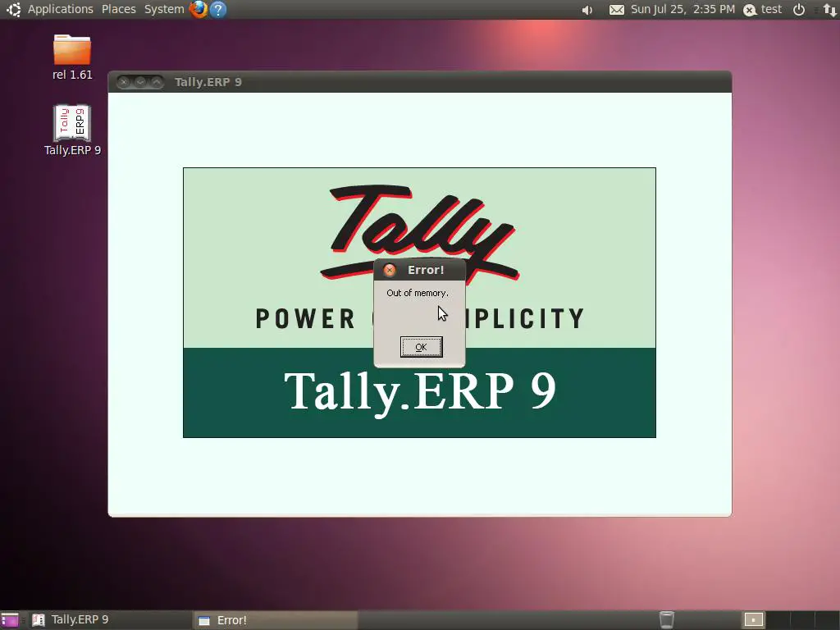Open the test user status menu
The width and height of the screenshot is (840, 630).
tap(762, 9)
